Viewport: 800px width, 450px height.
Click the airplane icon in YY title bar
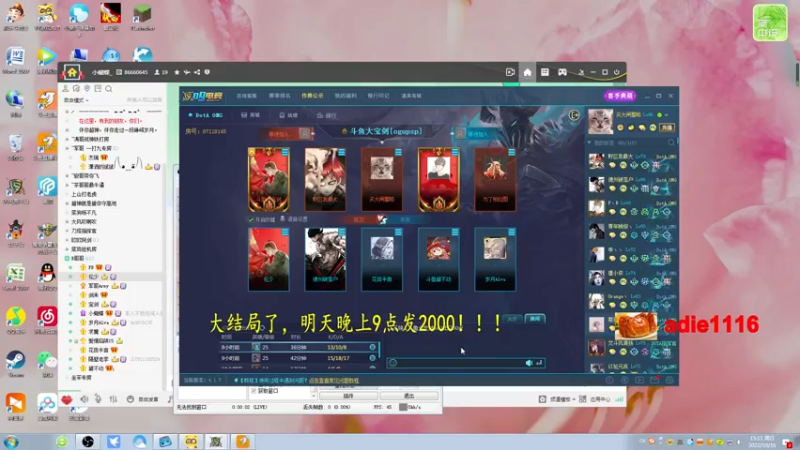coord(187,72)
